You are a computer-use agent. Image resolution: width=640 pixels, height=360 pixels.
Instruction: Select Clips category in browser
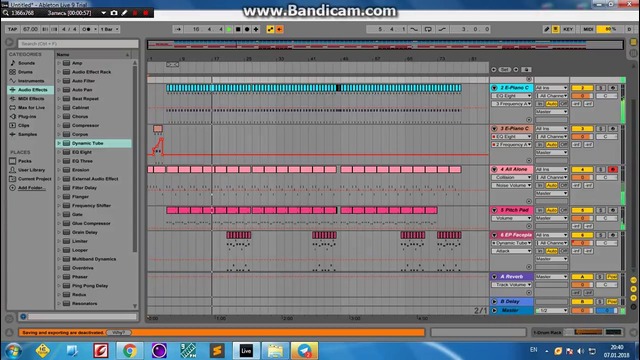click(23, 125)
